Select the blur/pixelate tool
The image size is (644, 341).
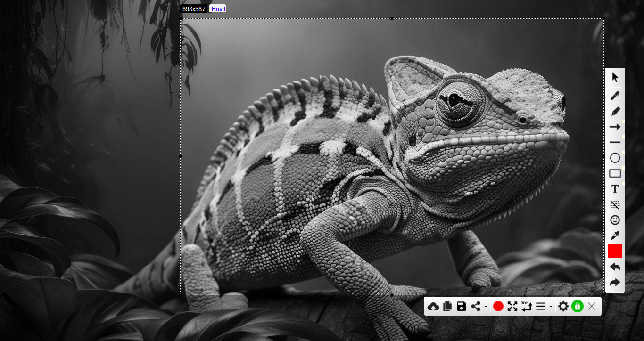(x=615, y=204)
